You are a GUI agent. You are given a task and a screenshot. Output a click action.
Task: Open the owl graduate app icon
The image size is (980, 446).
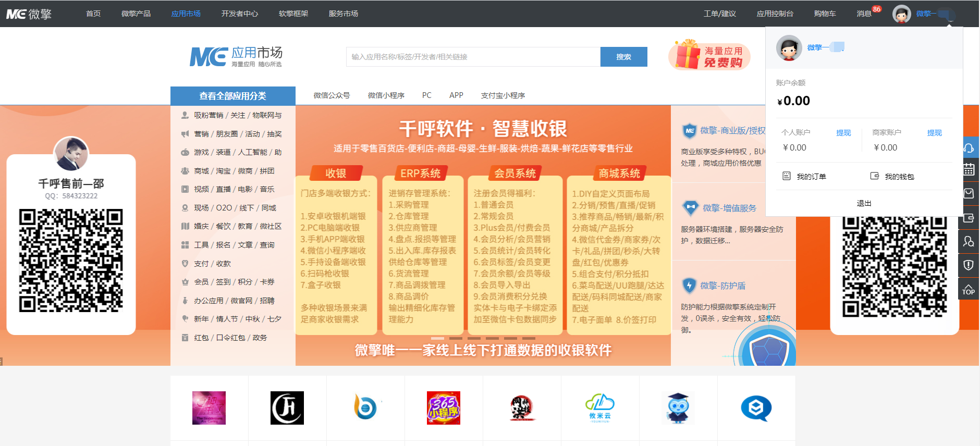point(678,408)
